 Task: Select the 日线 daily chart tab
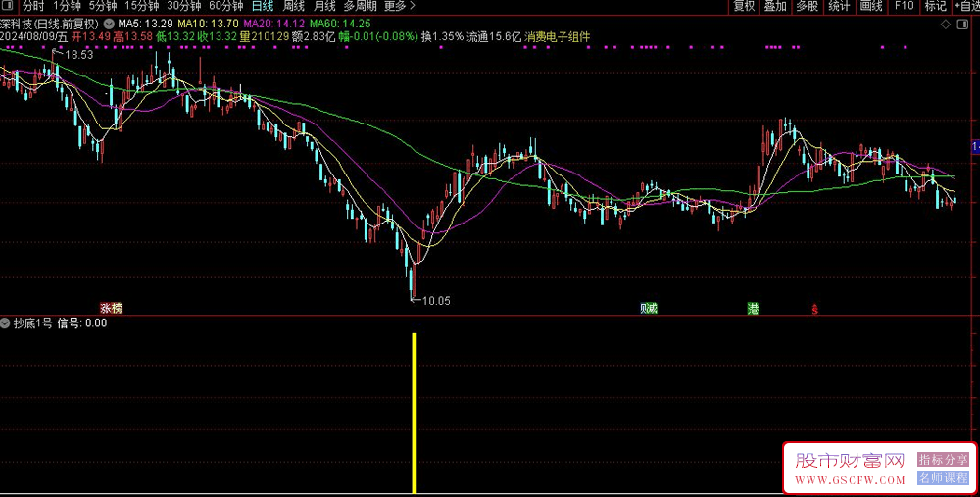click(x=263, y=6)
